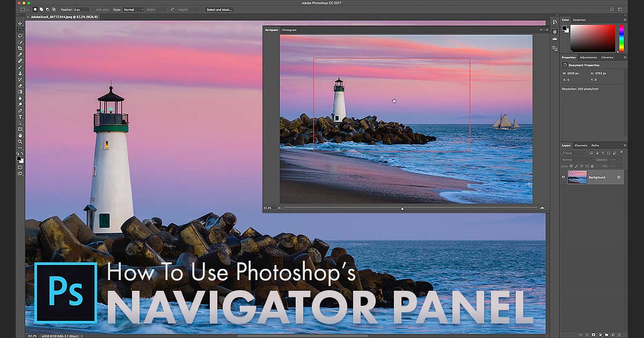Select the Crop tool
Screen dimensions: 644x338
[x=20, y=48]
